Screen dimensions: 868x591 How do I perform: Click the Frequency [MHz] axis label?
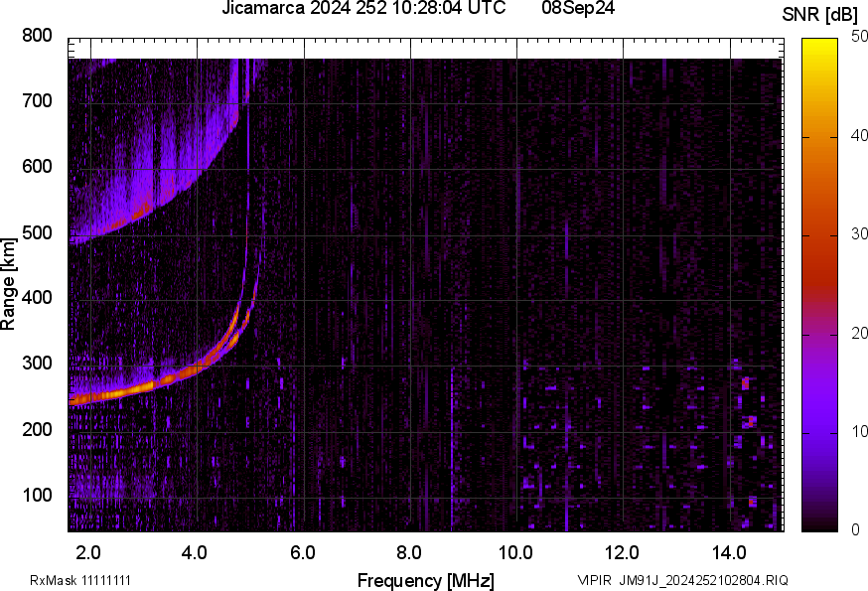(425, 580)
